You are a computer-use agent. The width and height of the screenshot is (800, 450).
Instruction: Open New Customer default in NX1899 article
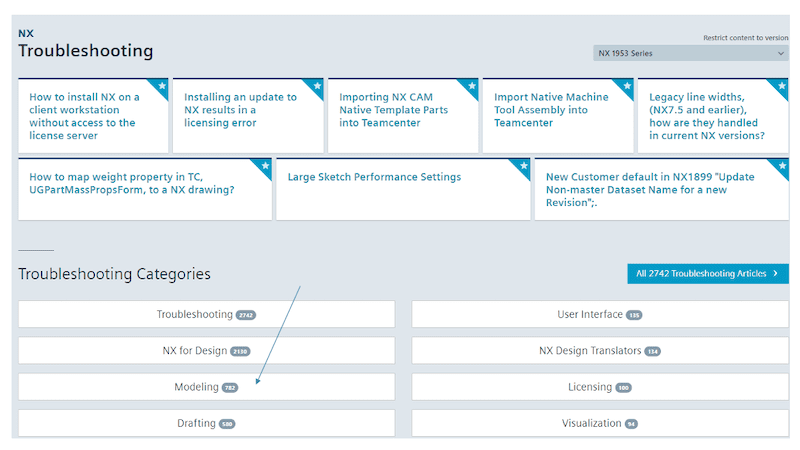(662, 189)
